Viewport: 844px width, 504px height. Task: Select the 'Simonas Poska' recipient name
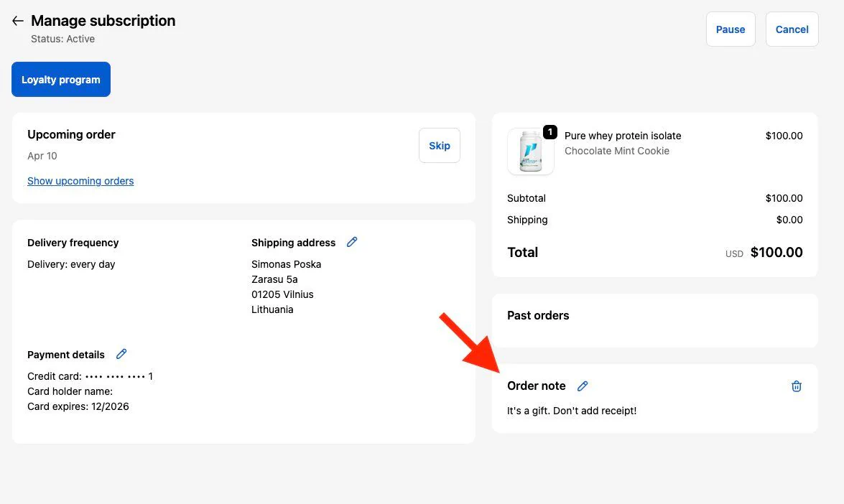(287, 264)
